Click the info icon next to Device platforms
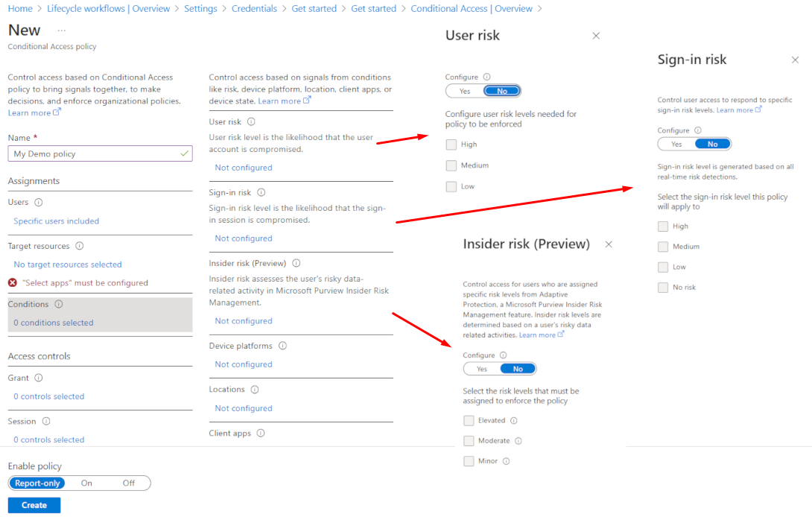Image resolution: width=812 pixels, height=517 pixels. point(282,346)
